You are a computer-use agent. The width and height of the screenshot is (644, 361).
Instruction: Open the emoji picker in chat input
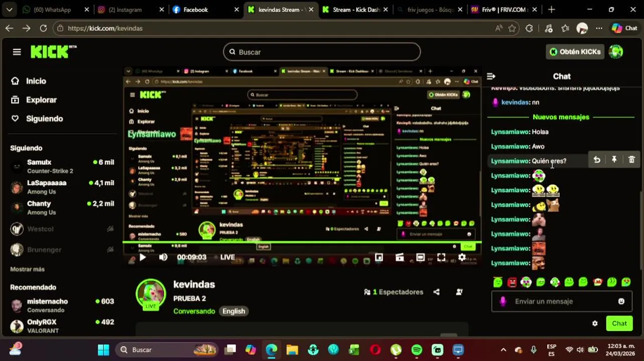coord(621,301)
